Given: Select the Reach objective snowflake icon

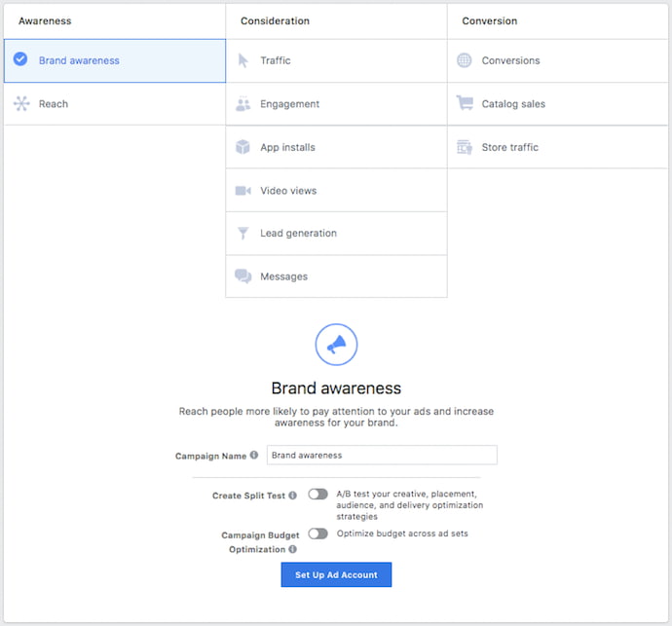Looking at the screenshot, I should coord(21,104).
